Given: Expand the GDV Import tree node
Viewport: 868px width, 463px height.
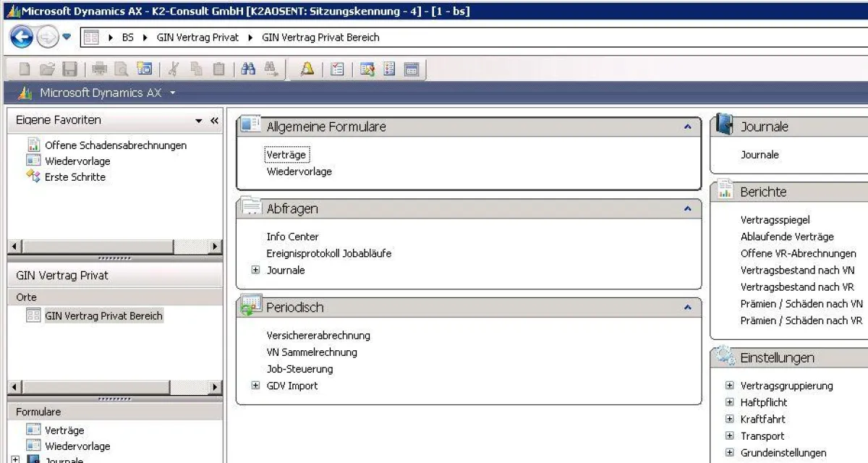Looking at the screenshot, I should tap(255, 386).
